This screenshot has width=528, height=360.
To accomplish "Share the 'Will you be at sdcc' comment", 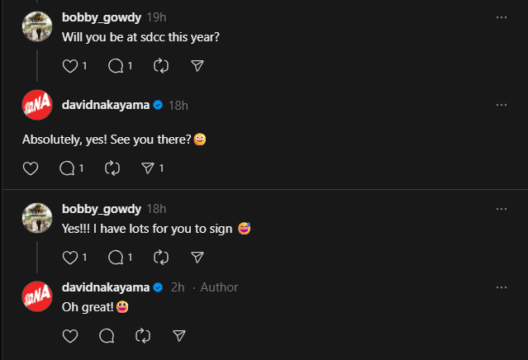I will pos(197,66).
